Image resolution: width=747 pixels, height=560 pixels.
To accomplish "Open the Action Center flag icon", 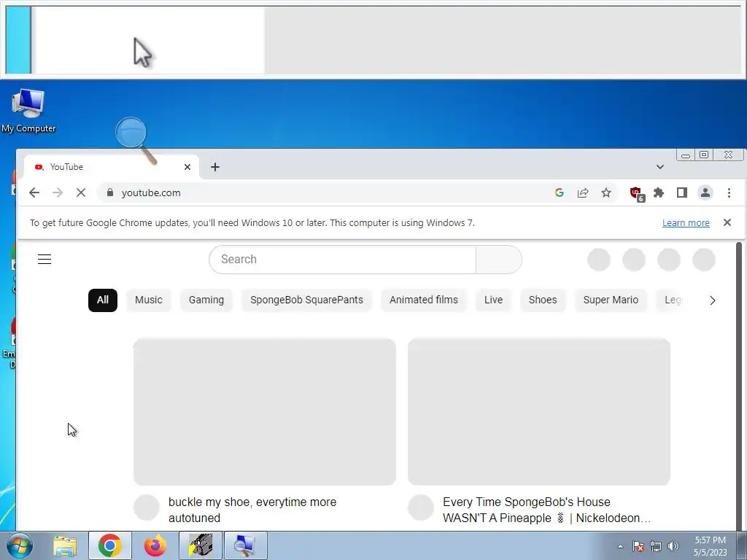I will click(x=638, y=546).
